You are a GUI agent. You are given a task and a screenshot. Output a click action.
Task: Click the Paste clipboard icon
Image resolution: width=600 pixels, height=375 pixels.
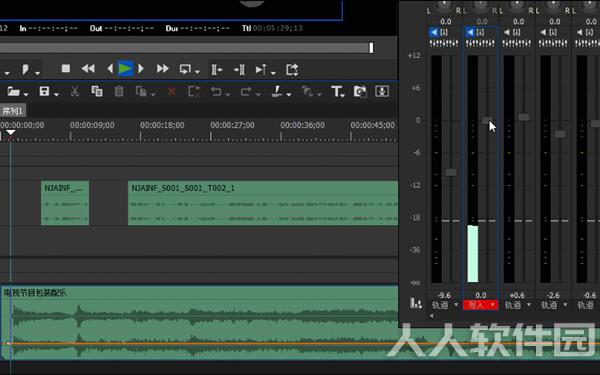tap(119, 91)
